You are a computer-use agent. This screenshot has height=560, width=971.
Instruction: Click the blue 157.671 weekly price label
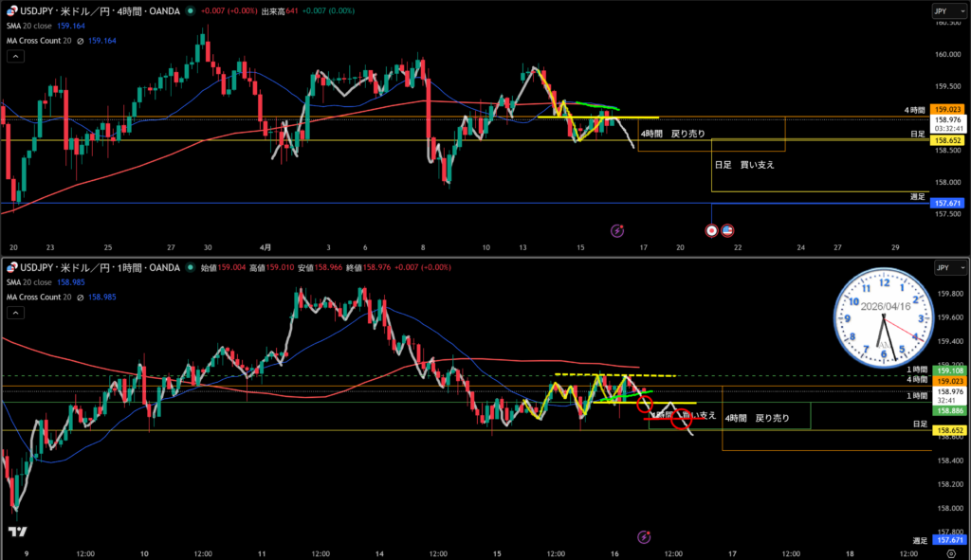coord(948,203)
